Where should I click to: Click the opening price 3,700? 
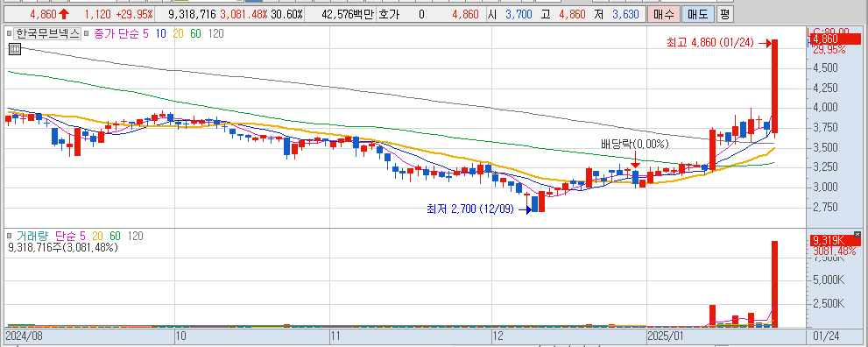(518, 14)
